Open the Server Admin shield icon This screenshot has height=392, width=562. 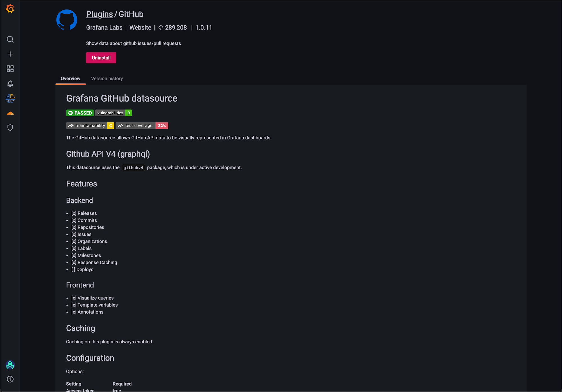(10, 128)
